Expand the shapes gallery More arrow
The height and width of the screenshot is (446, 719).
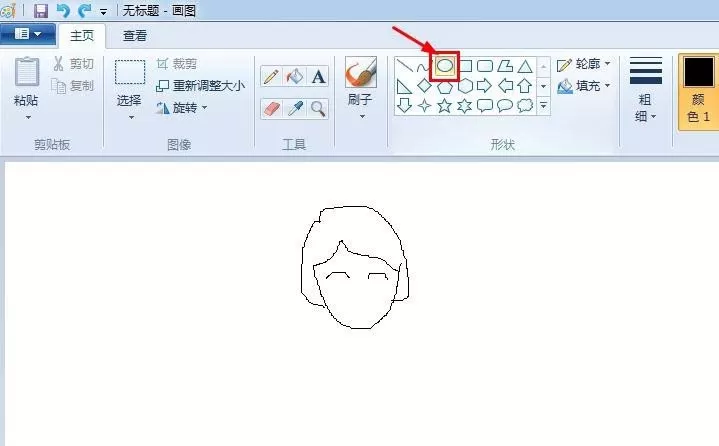(x=543, y=106)
